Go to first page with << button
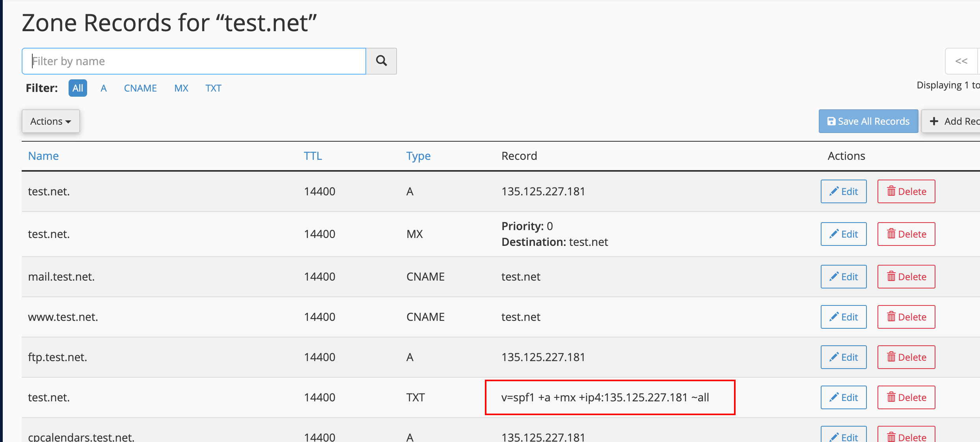 tap(961, 61)
